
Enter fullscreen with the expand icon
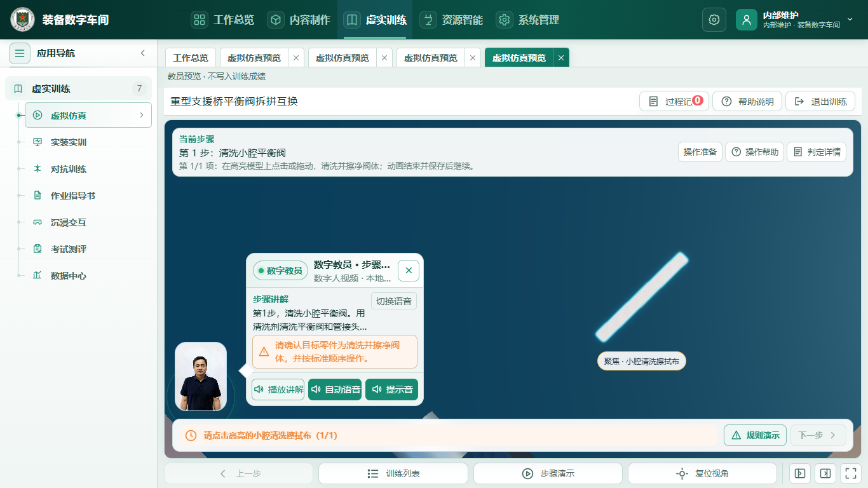click(x=850, y=473)
